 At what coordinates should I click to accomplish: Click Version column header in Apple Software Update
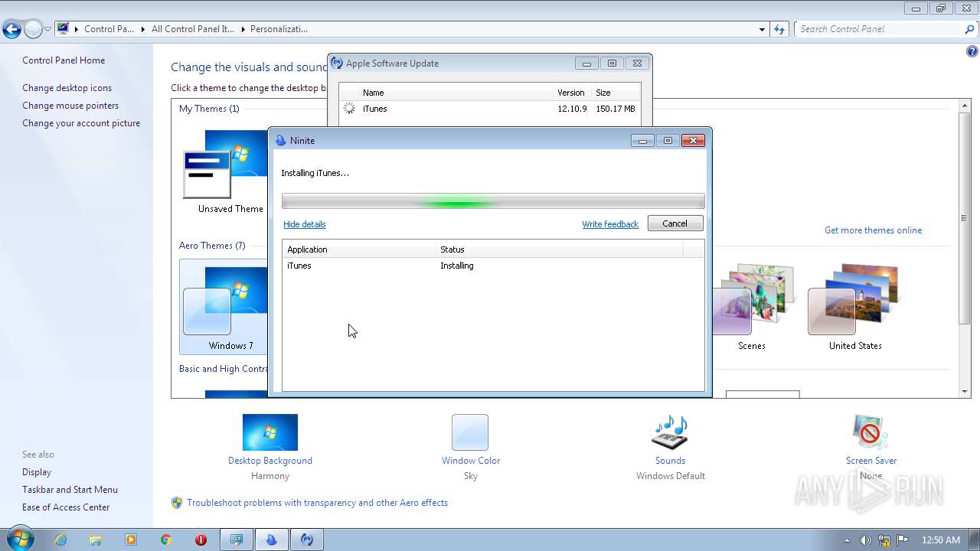[572, 93]
